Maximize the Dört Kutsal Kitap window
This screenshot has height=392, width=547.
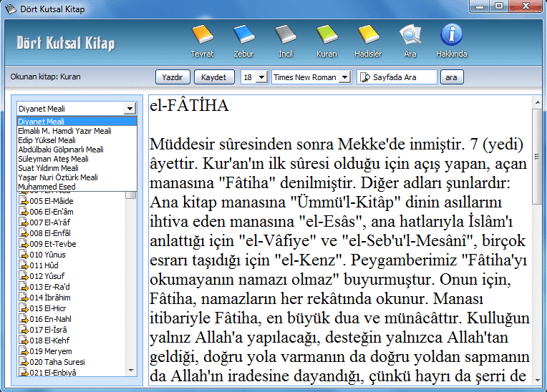pyautogui.click(x=499, y=6)
